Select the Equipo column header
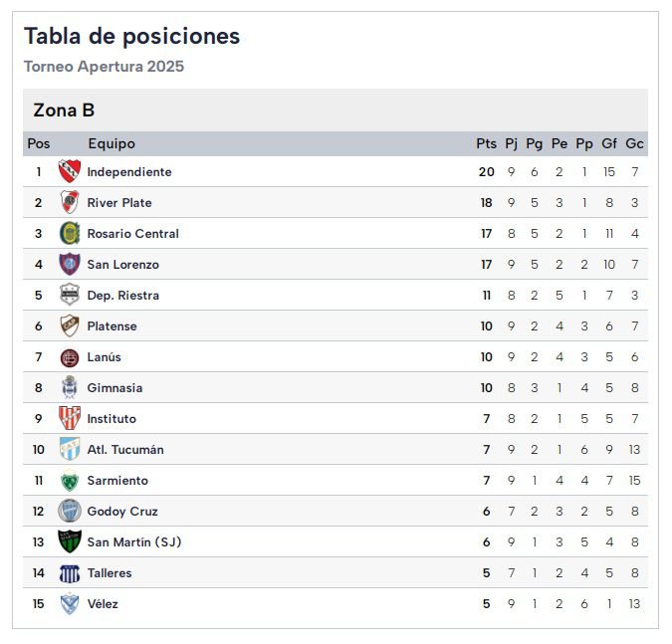Image resolution: width=672 pixels, height=644 pixels. (x=112, y=143)
